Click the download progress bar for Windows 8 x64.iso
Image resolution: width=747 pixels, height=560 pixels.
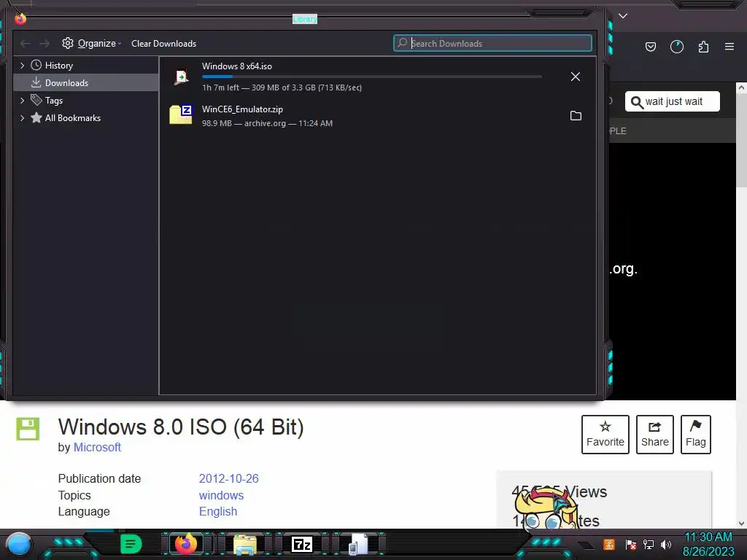click(371, 77)
